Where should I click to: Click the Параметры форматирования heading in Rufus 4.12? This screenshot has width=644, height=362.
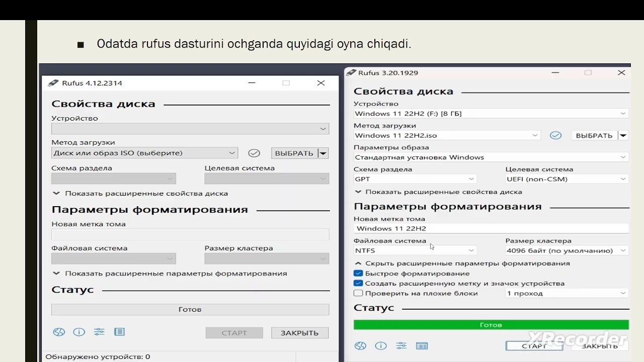(x=150, y=210)
